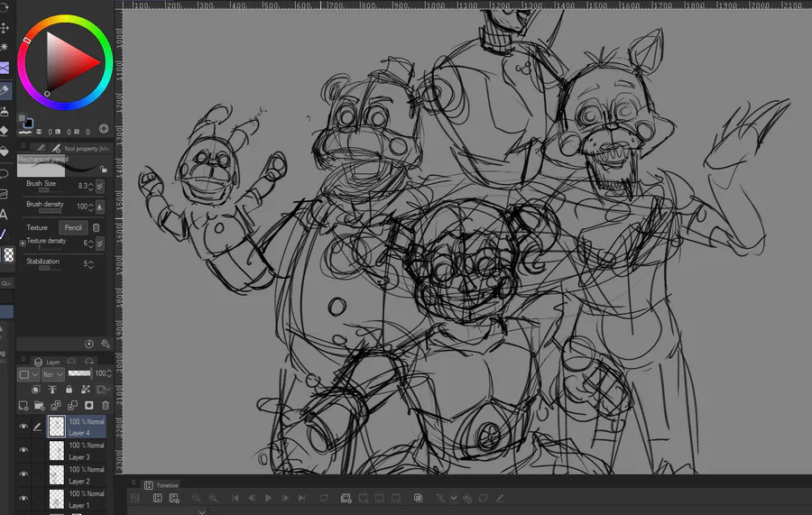The image size is (812, 515).
Task: Transfer to lower layer icon
Action: pyautogui.click(x=56, y=405)
